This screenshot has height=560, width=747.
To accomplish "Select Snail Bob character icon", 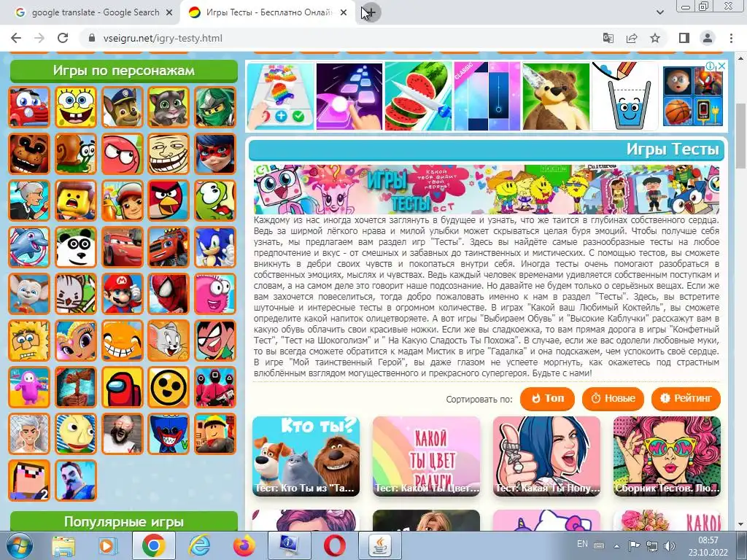I will pos(76,154).
